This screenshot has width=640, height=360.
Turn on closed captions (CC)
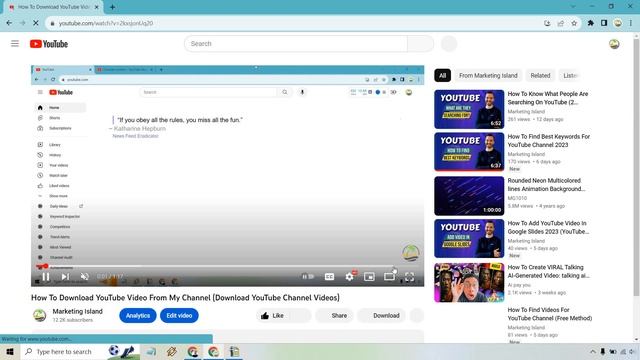tap(329, 277)
